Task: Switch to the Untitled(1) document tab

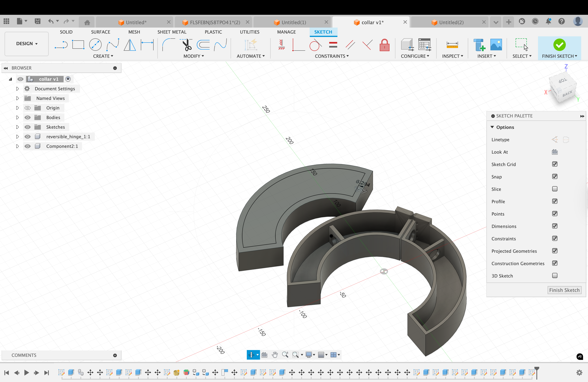Action: (x=294, y=22)
